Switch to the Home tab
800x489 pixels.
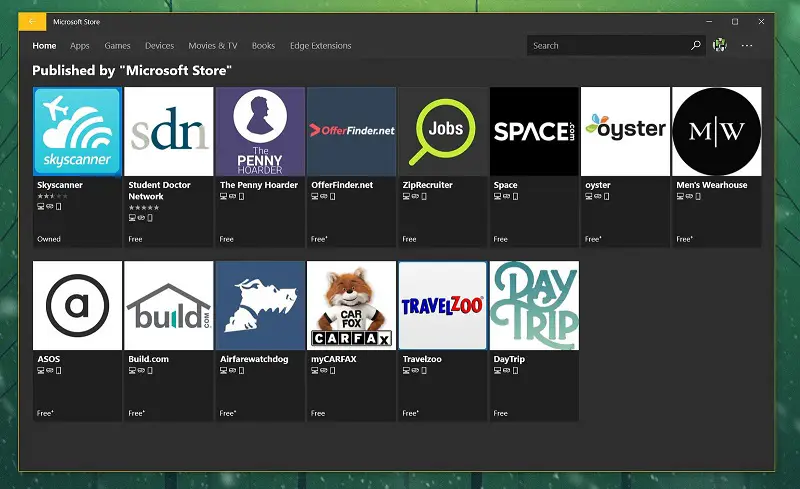click(x=44, y=45)
